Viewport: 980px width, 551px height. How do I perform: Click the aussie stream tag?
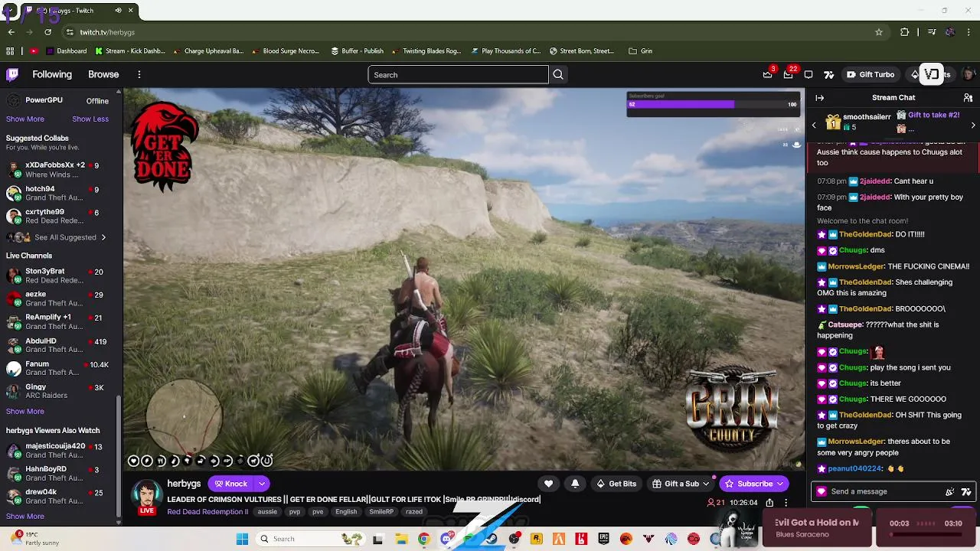tap(267, 512)
